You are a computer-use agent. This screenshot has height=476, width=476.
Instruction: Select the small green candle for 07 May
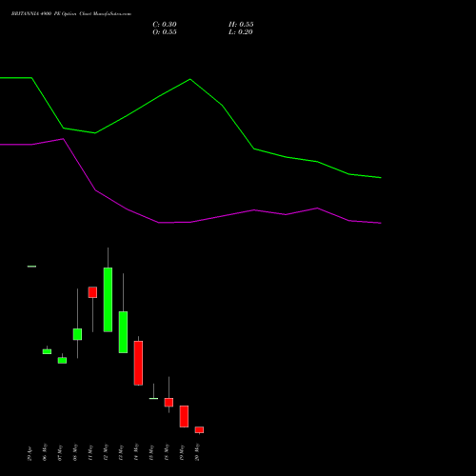click(62, 361)
